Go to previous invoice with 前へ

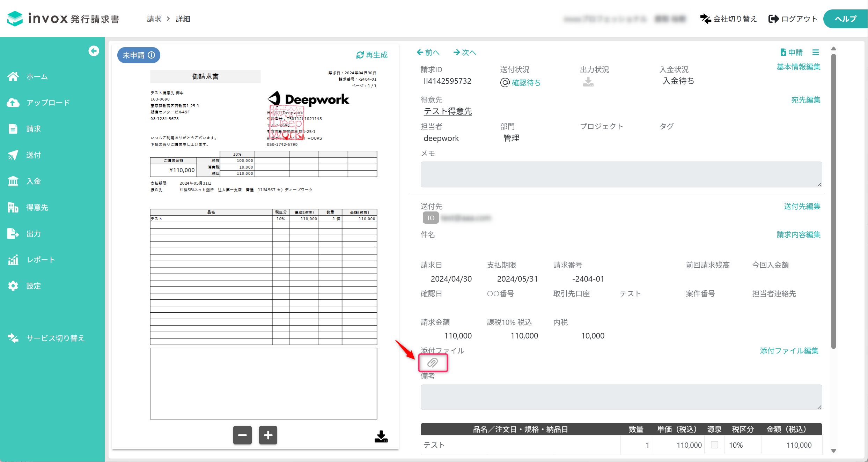(x=428, y=52)
